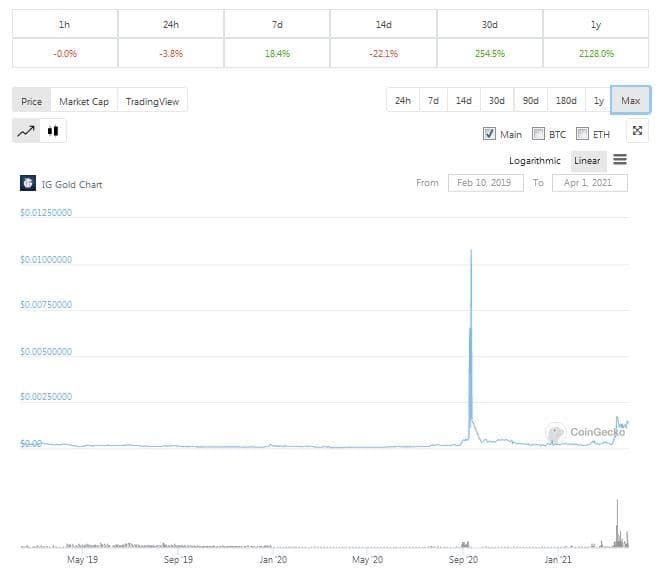Uncheck the Main checkbox
Viewport: 660px width, 580px height.
489,134
